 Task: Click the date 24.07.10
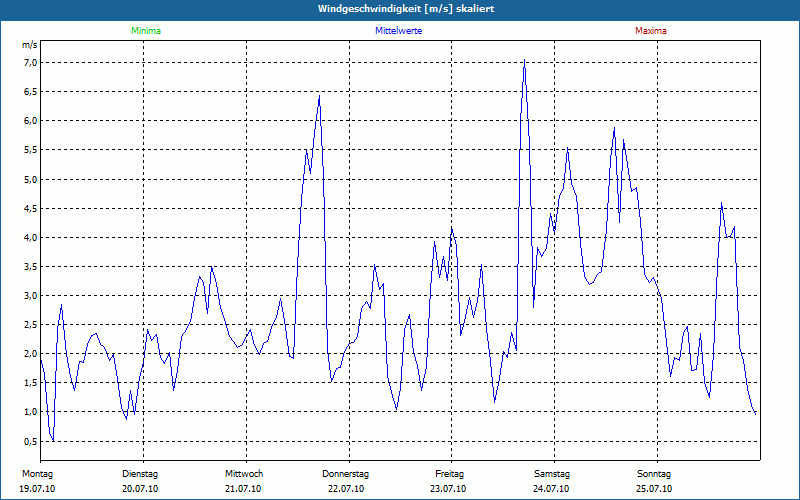pos(551,489)
